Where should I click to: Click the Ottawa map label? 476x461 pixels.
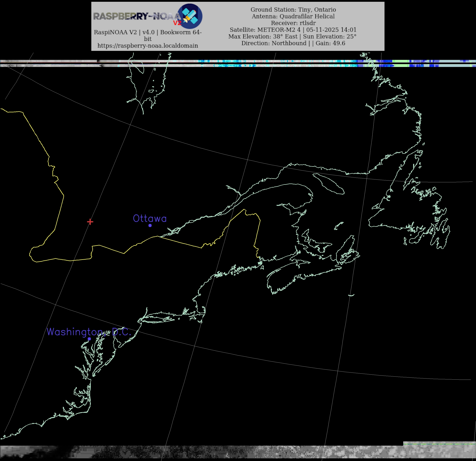150,218
